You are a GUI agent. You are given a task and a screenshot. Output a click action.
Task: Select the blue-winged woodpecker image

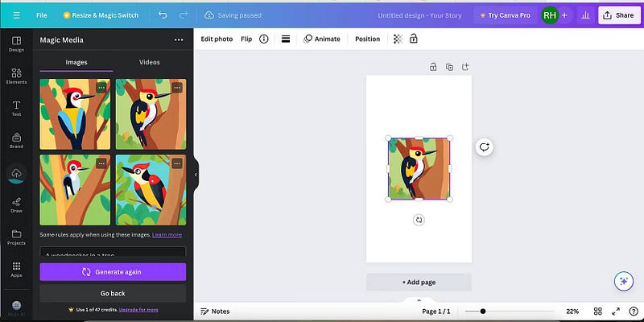(x=75, y=114)
